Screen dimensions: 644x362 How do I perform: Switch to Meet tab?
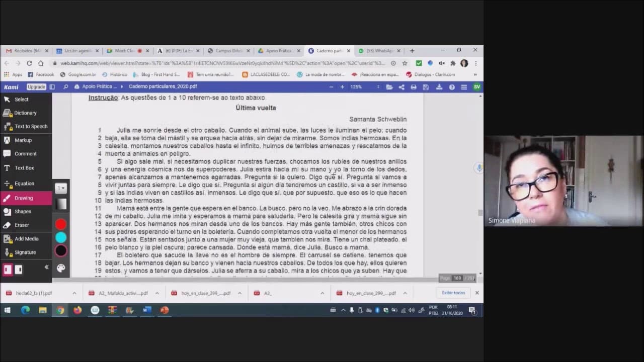(128, 51)
